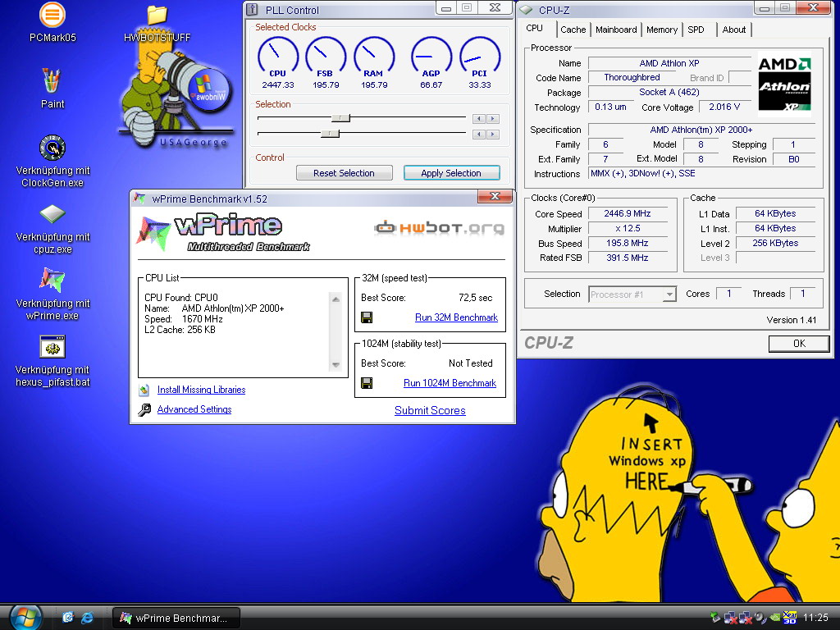Click the RAM clock gauge in PLL Control
840x630 pixels.
(374, 57)
